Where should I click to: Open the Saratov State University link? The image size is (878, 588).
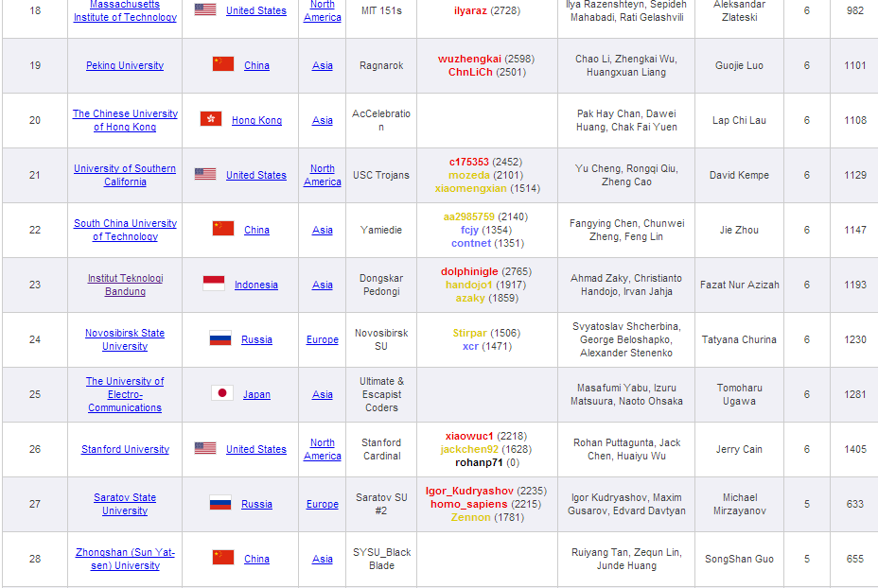pyautogui.click(x=125, y=504)
